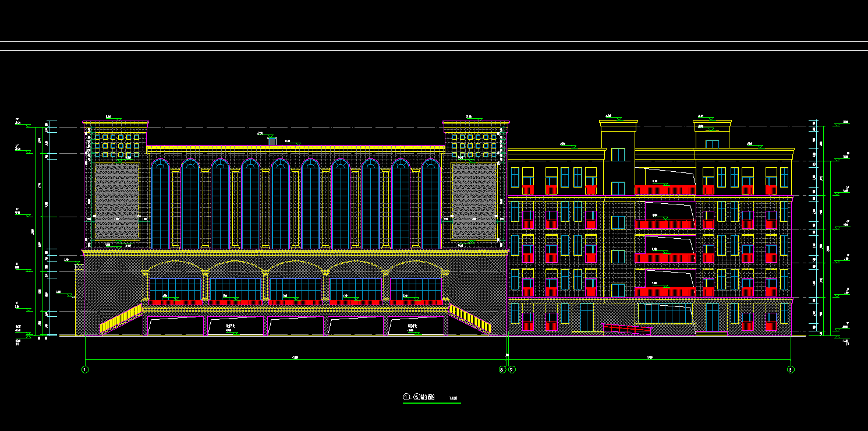868x431 pixels.
Task: Click axis bubble 1 at bottom left
Action: (85, 369)
